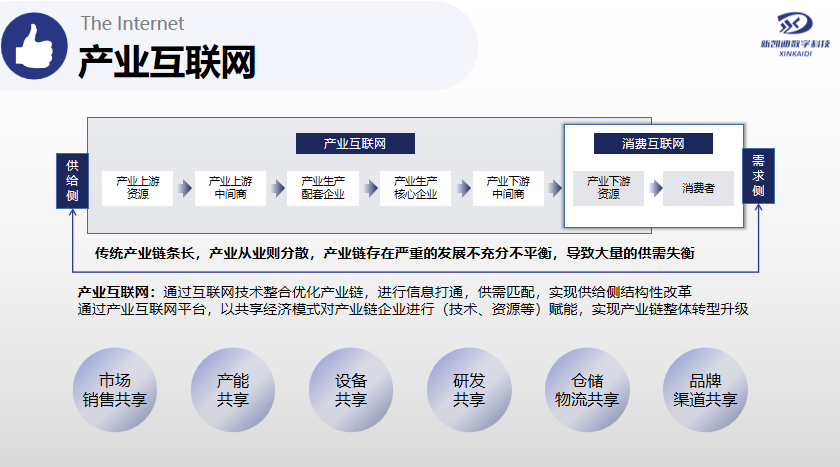Image resolution: width=840 pixels, height=467 pixels.
Task: Select the 需求侧 vertical label box
Action: pos(758,176)
